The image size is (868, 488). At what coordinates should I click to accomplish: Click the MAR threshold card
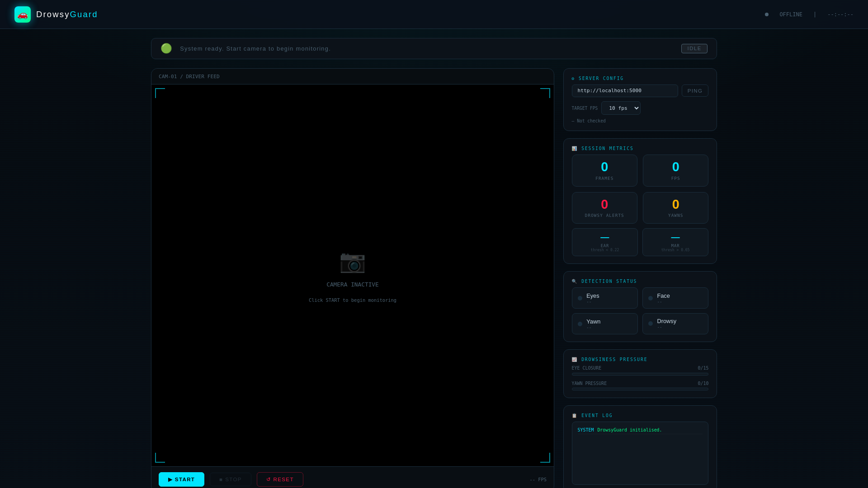point(675,242)
